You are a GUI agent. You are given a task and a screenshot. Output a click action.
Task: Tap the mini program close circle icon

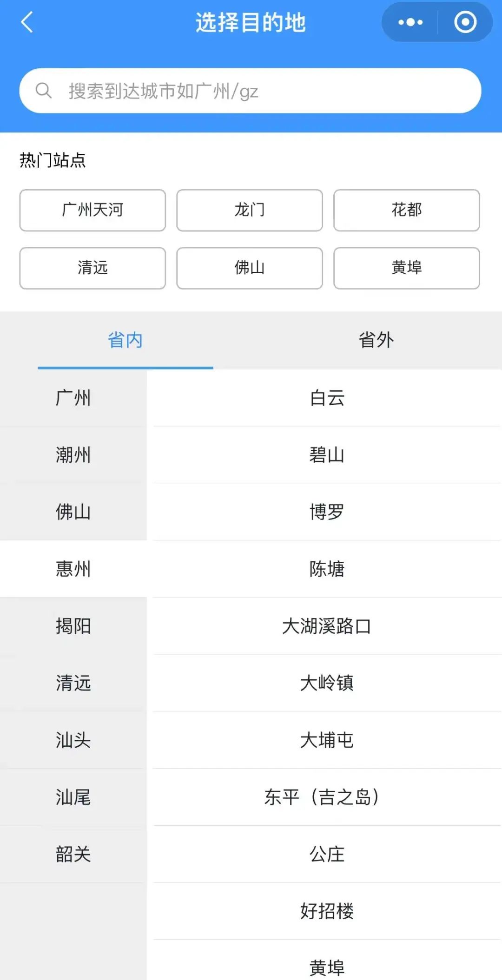pyautogui.click(x=465, y=22)
